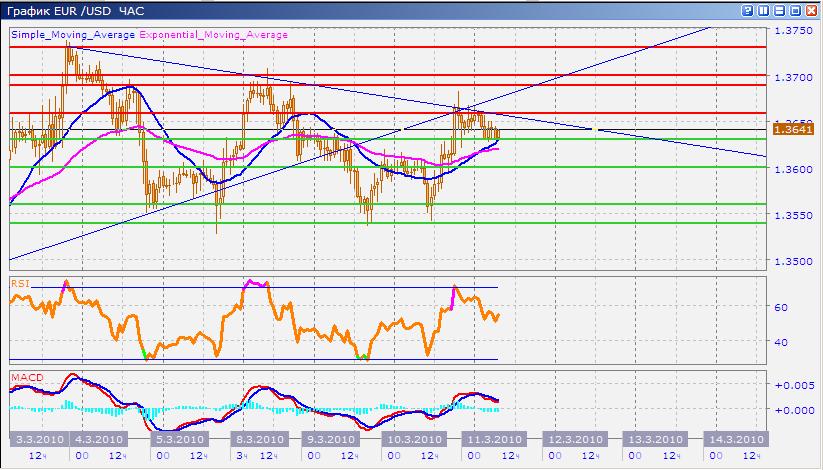Select the 5.3.2010 date marker
823x470 pixels.
click(x=178, y=440)
